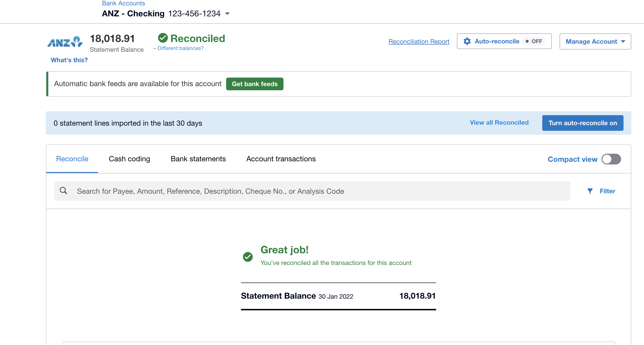This screenshot has height=345, width=644.
Task: Click Turn auto-reconcile on button
Action: (583, 123)
